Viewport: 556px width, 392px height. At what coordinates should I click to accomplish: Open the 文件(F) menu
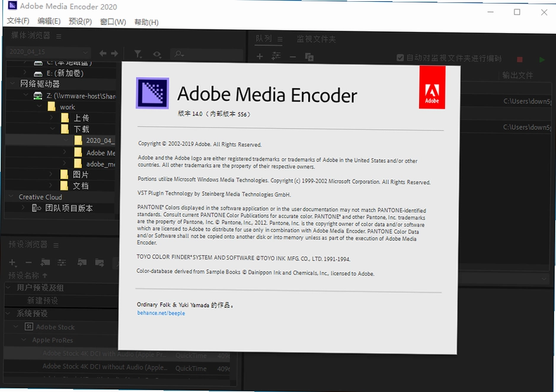tap(18, 21)
